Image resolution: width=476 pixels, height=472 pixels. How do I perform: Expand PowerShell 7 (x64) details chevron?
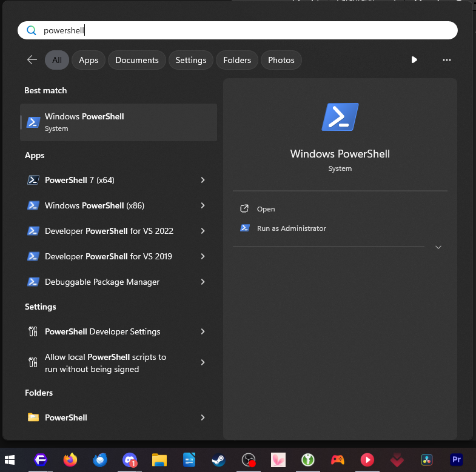[x=203, y=180]
